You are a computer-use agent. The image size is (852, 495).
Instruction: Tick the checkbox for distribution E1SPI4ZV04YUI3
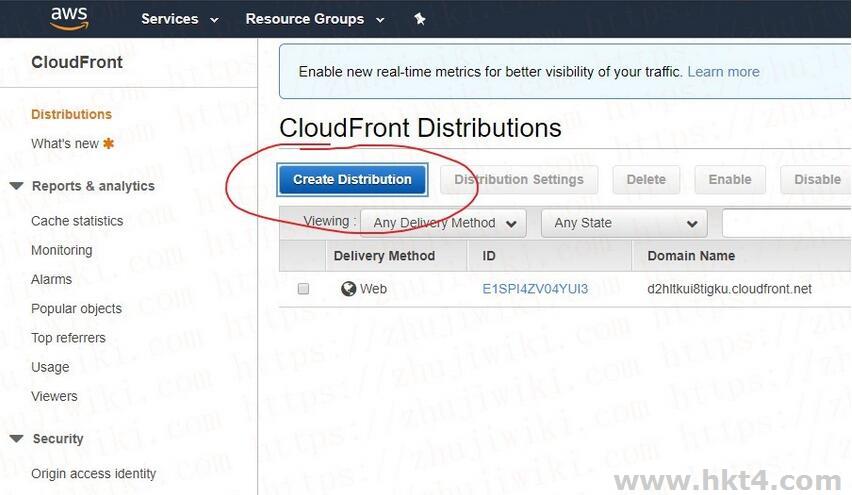(x=303, y=289)
